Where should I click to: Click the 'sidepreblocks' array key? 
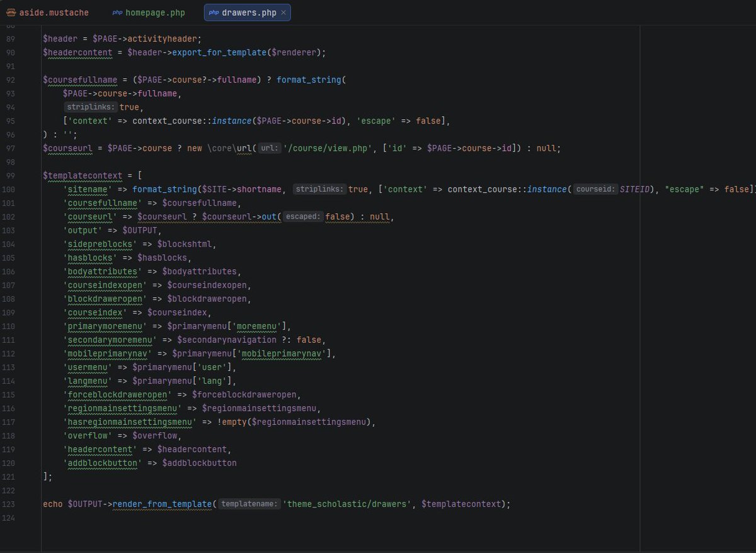pos(100,244)
